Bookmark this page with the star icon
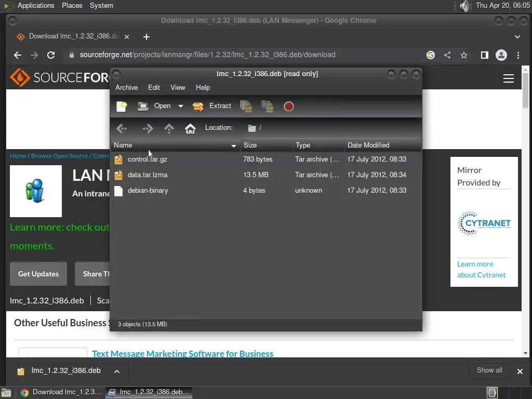This screenshot has height=399, width=532. pos(464,55)
